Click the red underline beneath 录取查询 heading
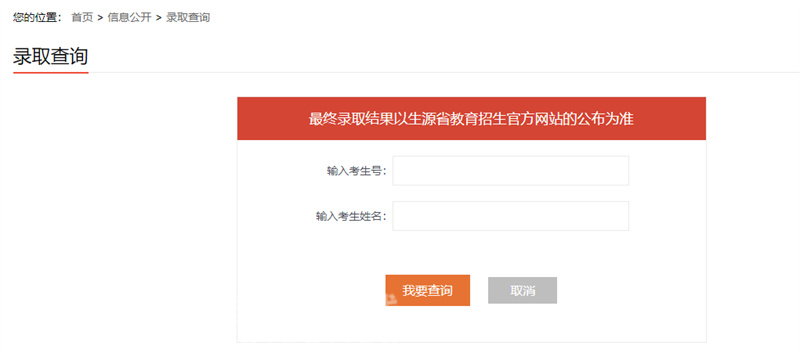The width and height of the screenshot is (800, 360). pos(51,73)
